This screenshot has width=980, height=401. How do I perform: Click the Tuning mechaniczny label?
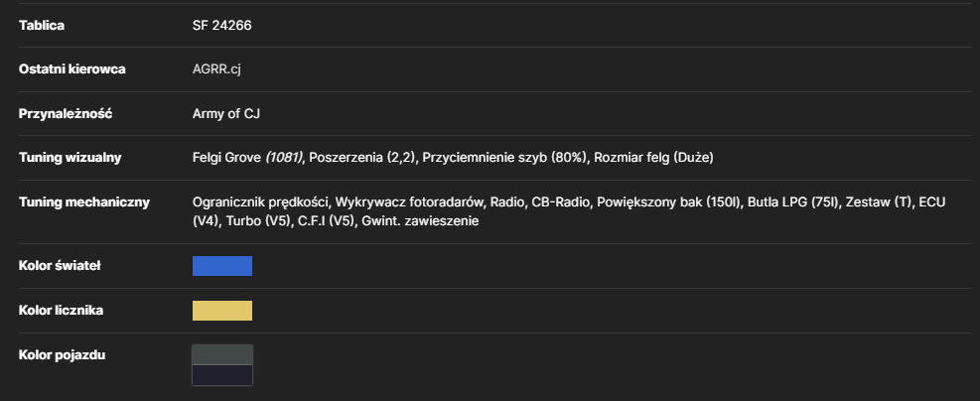pyautogui.click(x=83, y=202)
